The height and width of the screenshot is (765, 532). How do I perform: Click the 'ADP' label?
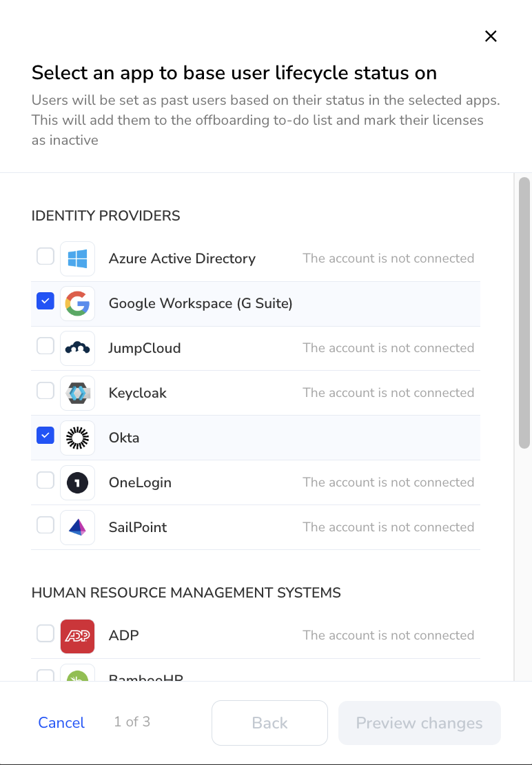[124, 635]
